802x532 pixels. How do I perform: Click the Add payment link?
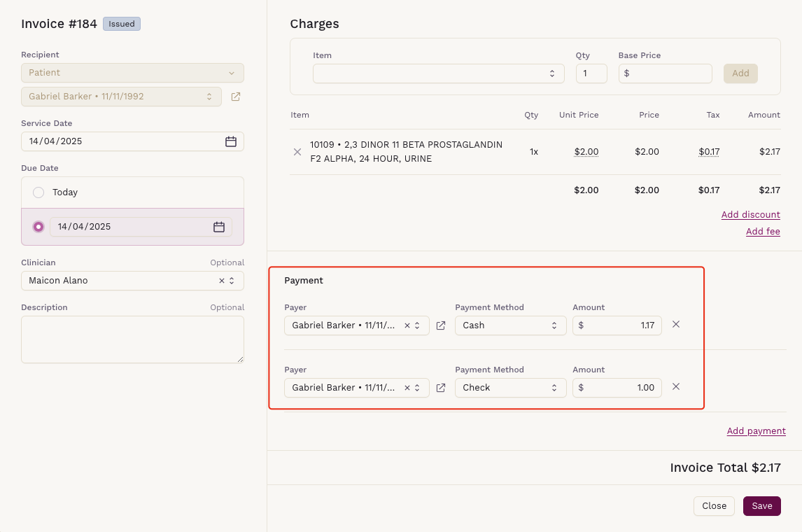click(x=756, y=431)
